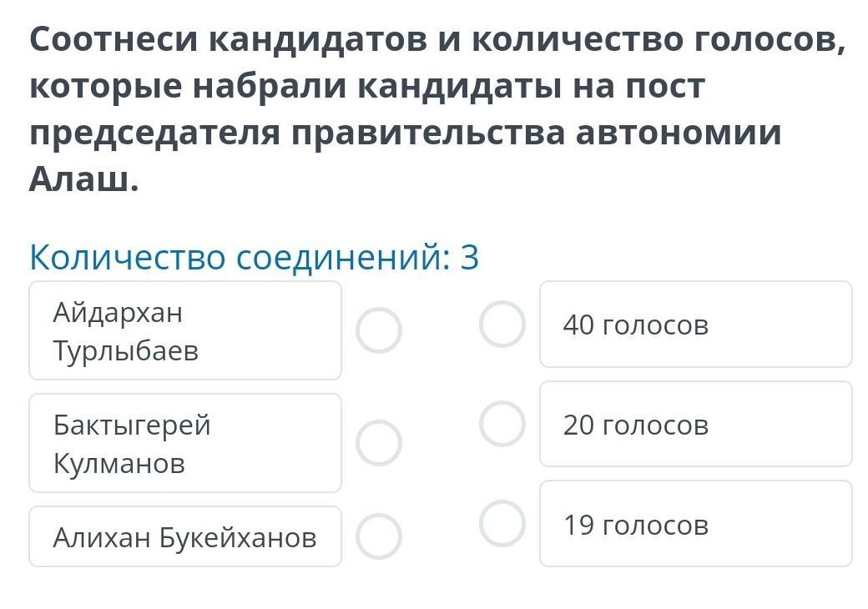Click the Бактыгерей Кулманов candidate card

(185, 442)
